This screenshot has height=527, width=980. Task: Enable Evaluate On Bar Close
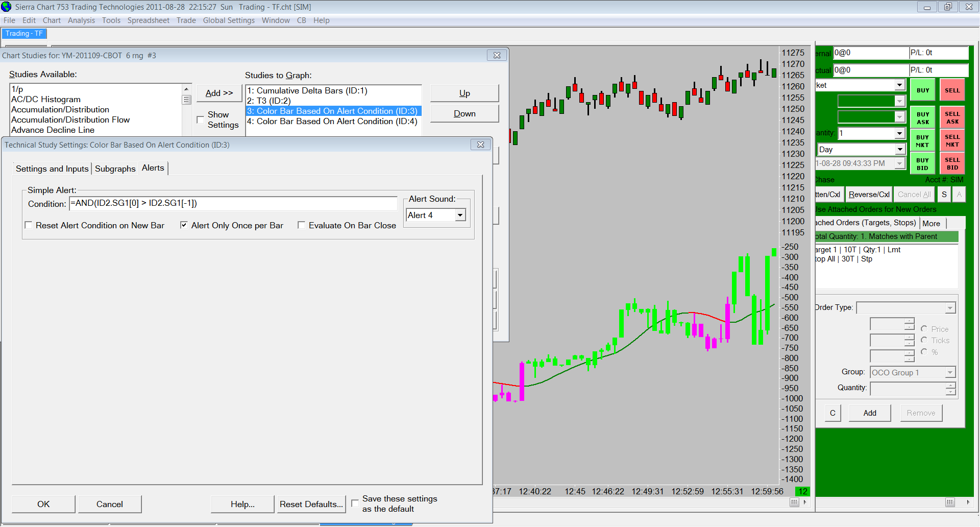(301, 225)
